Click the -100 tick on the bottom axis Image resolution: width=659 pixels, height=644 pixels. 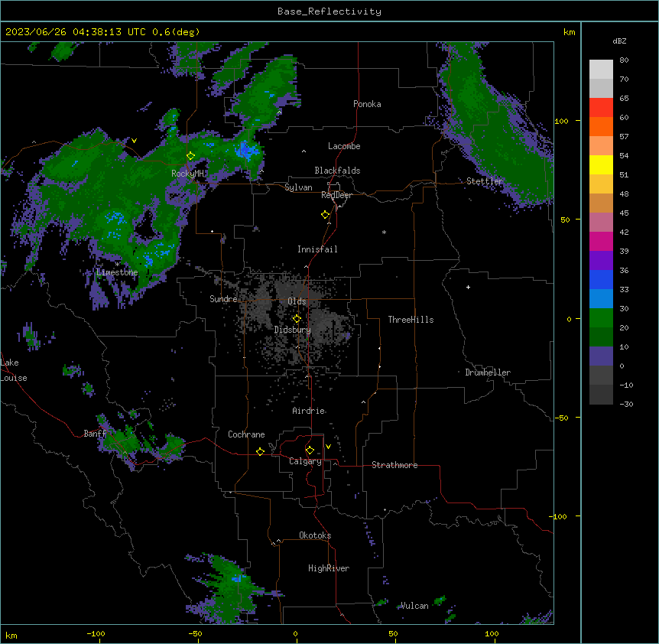pos(96,634)
